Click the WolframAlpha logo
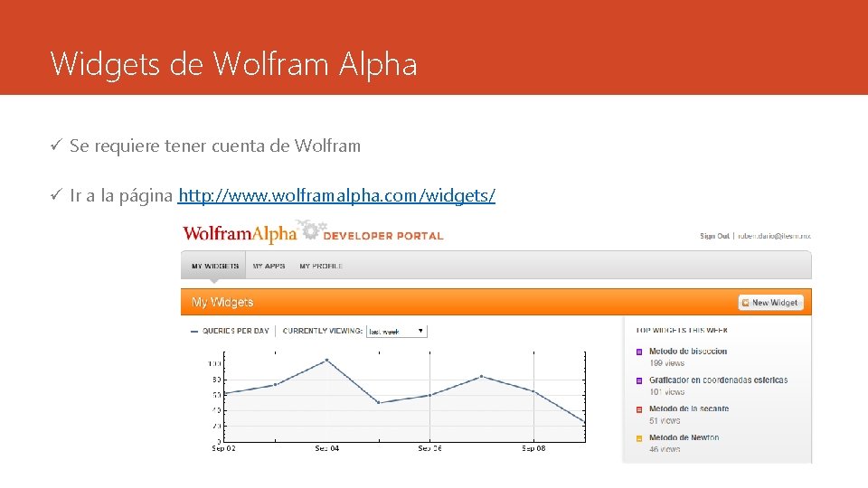Image resolution: width=868 pixels, height=488 pixels. [x=240, y=234]
